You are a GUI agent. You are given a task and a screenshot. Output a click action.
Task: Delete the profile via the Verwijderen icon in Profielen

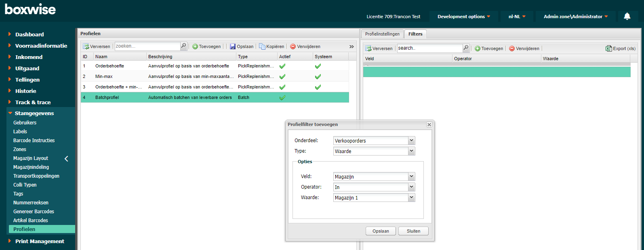(293, 46)
